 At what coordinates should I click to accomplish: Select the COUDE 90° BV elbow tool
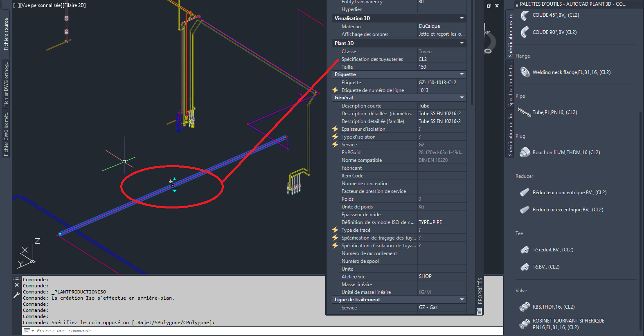click(548, 32)
